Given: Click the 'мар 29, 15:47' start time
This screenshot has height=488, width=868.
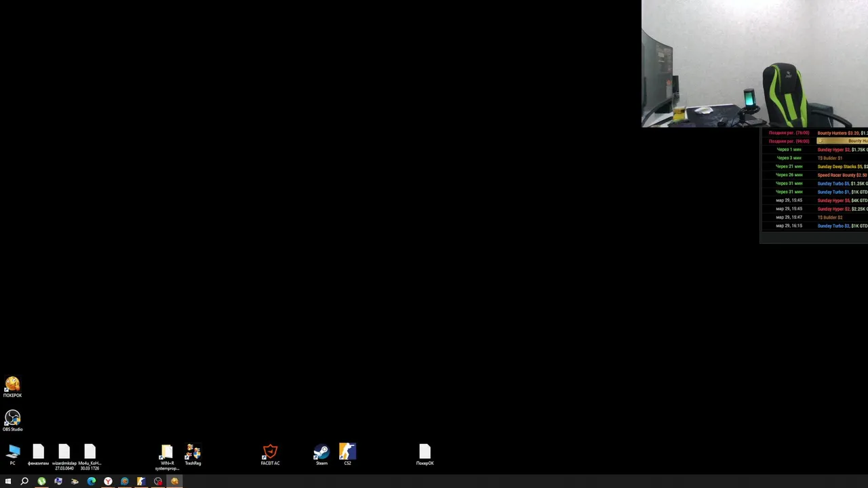Looking at the screenshot, I should click(x=789, y=218).
